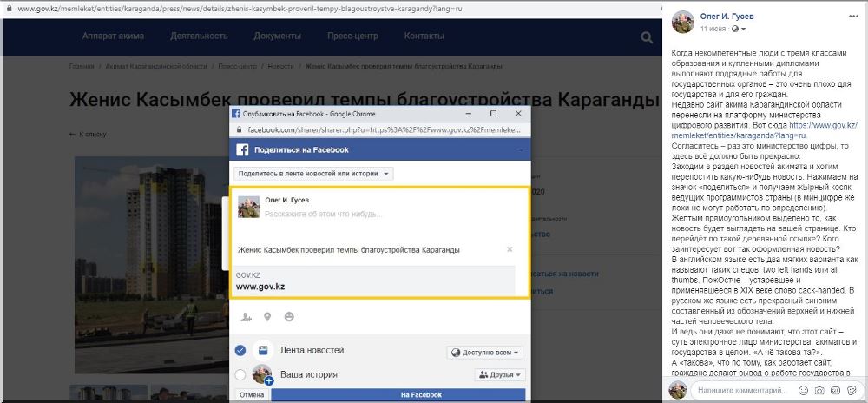Select the Лента новостей checkbox
The height and width of the screenshot is (403, 868).
tap(240, 350)
